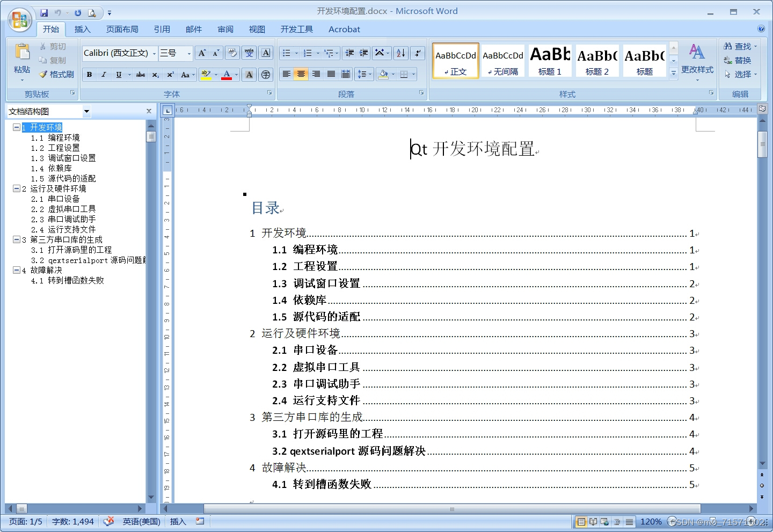Toggle italic formatting
This screenshot has width=773, height=532.
104,75
